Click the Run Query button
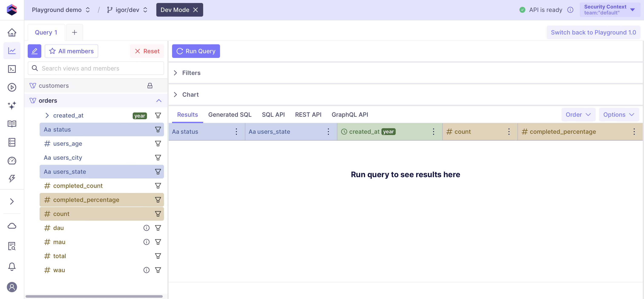 pos(196,51)
